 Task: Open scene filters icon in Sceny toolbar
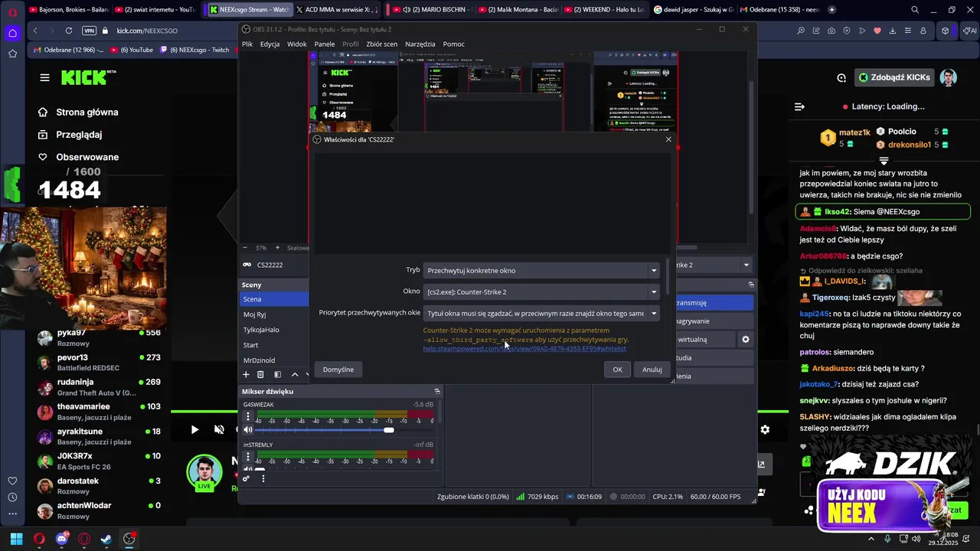277,374
